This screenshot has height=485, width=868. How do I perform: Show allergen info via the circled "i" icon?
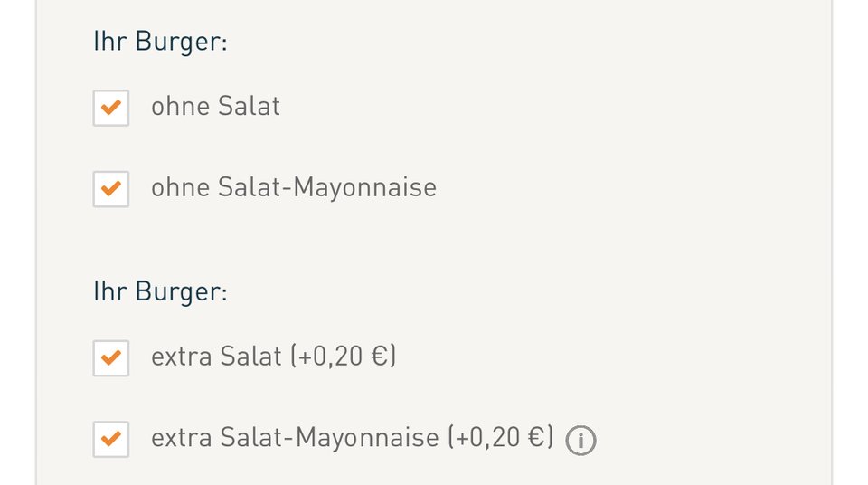[580, 441]
